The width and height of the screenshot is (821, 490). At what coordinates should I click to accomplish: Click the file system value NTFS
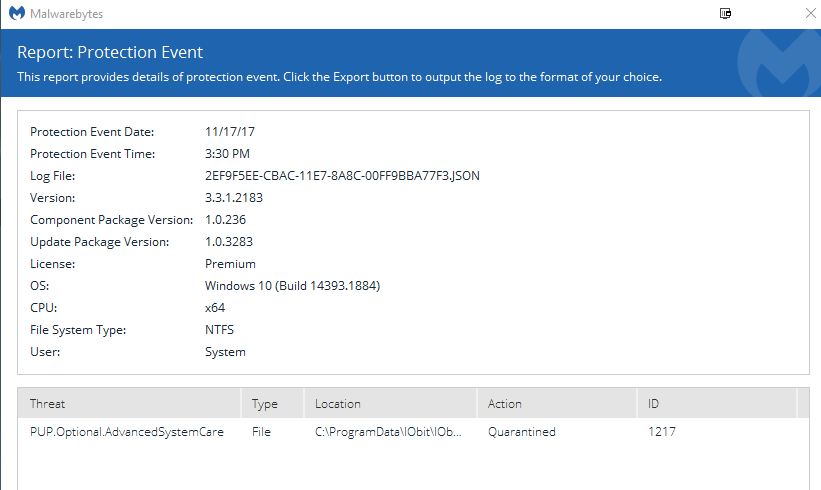point(219,330)
